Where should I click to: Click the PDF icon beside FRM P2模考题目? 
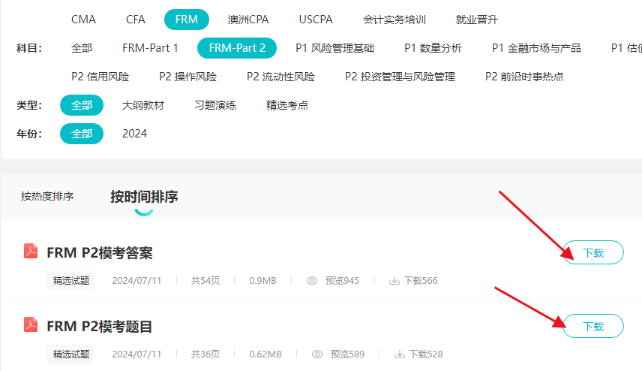click(31, 325)
